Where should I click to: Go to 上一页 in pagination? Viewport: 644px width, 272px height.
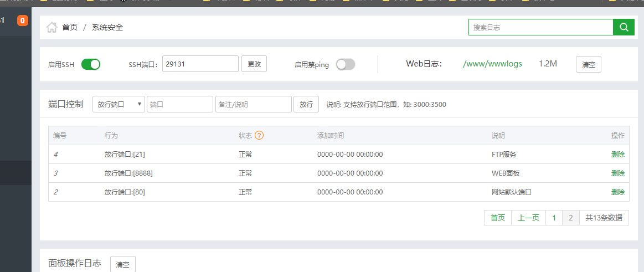pyautogui.click(x=528, y=218)
